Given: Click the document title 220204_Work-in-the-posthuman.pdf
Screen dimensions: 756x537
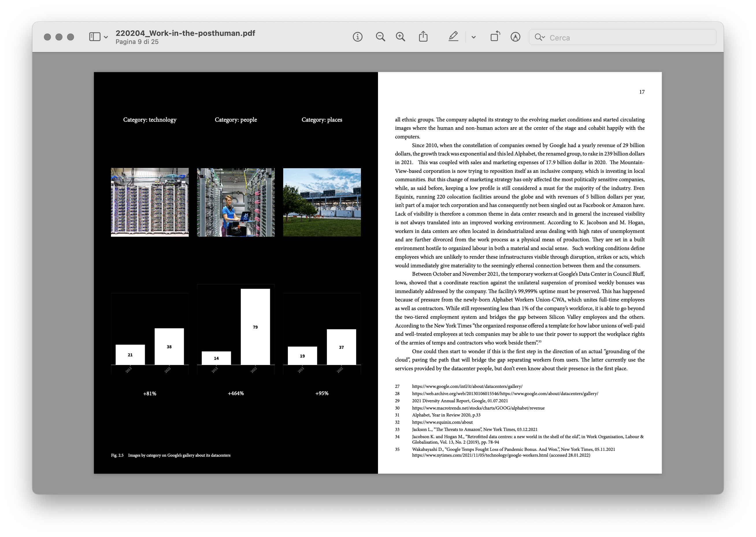Looking at the screenshot, I should [185, 33].
